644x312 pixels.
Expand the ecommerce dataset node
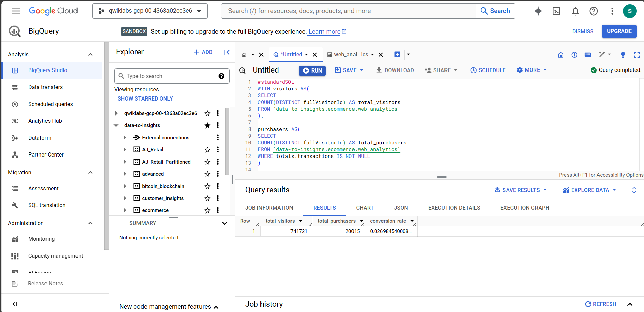click(125, 210)
